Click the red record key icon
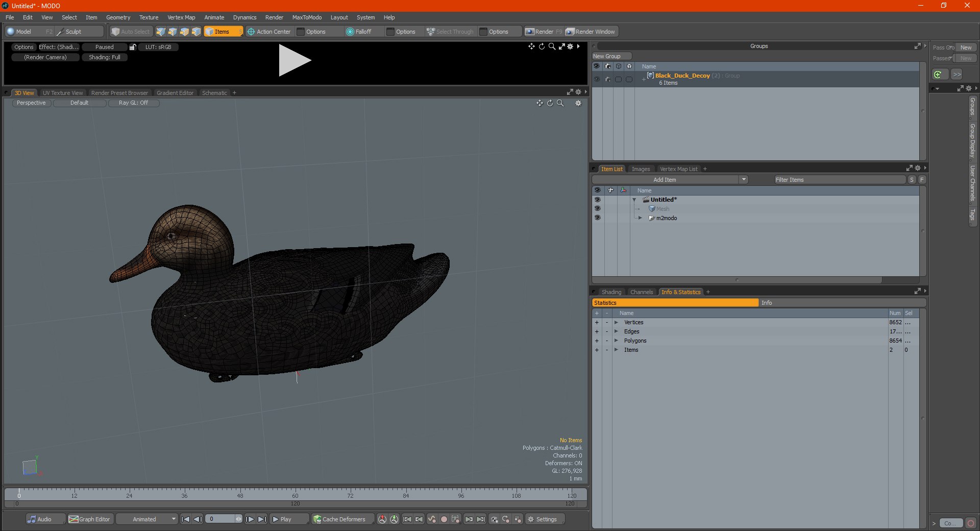This screenshot has height=531, width=980. pyautogui.click(x=444, y=519)
